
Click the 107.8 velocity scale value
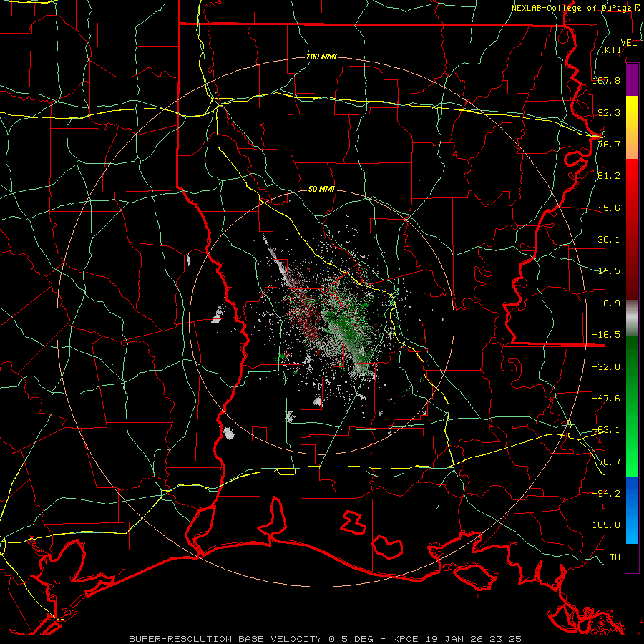point(606,80)
